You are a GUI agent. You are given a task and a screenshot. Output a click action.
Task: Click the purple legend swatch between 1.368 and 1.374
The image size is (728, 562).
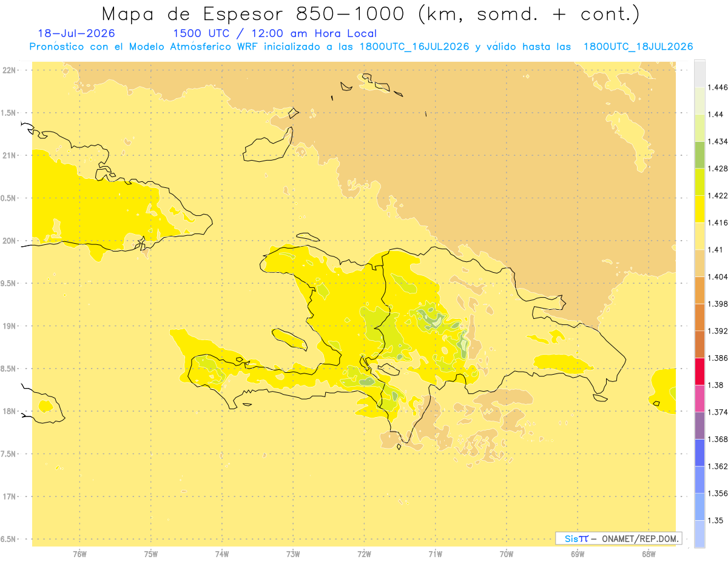(x=699, y=426)
